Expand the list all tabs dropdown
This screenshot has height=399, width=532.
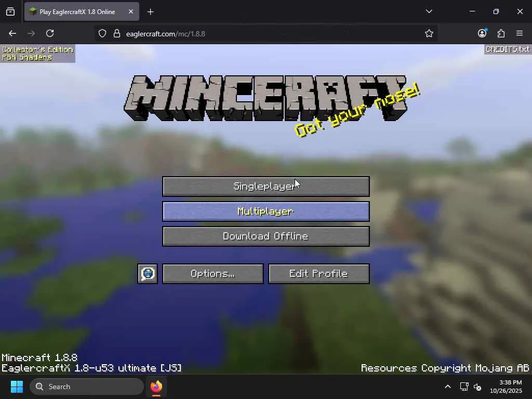point(429,11)
